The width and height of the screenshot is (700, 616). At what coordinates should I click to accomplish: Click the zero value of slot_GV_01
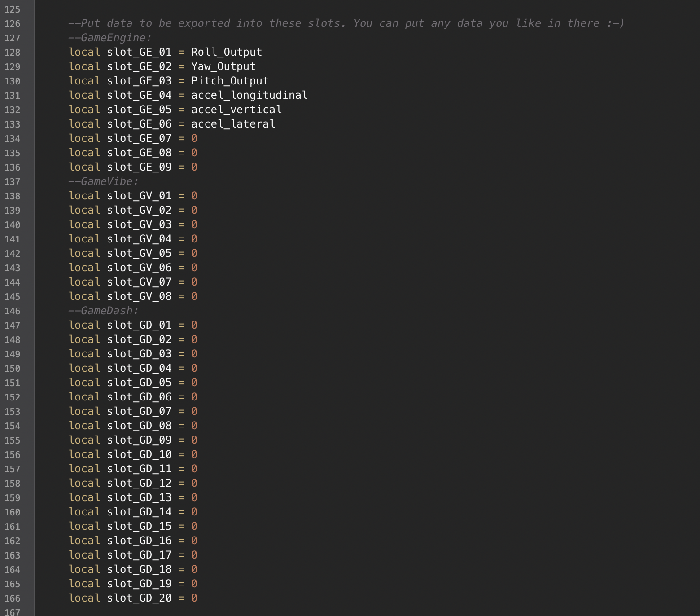(194, 196)
